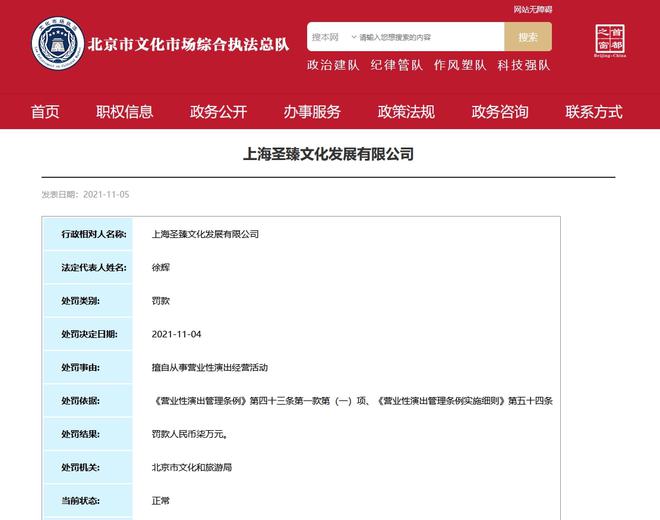Open the 职权信息 navigation item
Screen dimensions: 660x520
124,112
